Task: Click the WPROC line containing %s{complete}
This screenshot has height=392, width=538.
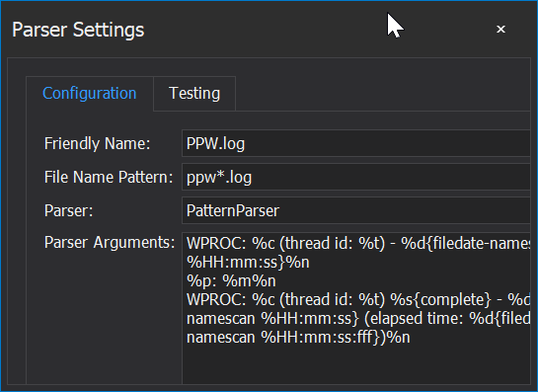Action: (358, 299)
